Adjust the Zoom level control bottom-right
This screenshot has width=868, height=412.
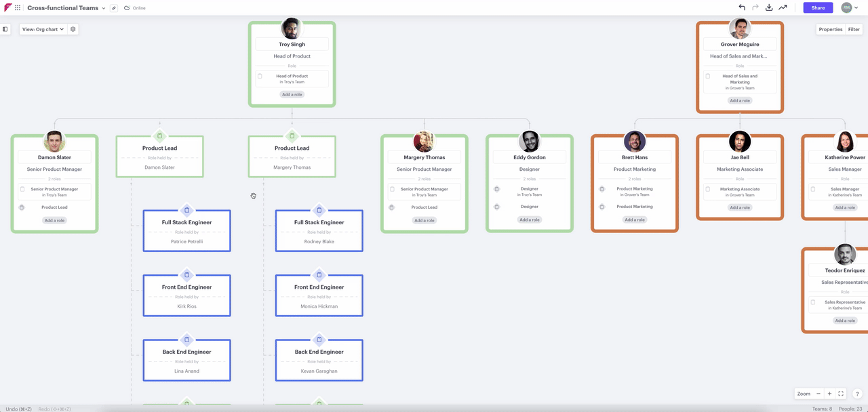click(x=805, y=393)
